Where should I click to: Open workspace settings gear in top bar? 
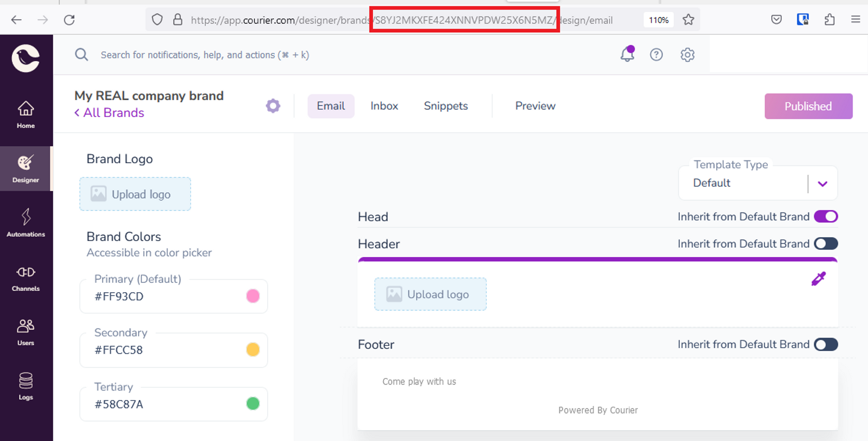pos(687,55)
